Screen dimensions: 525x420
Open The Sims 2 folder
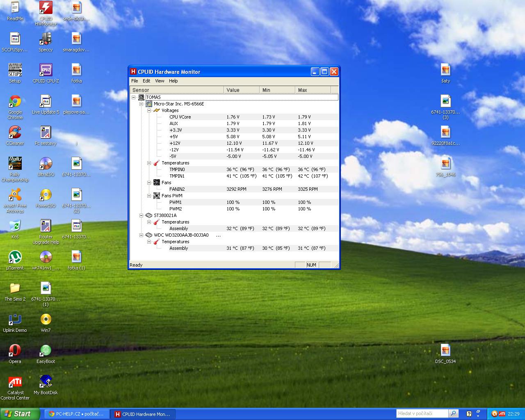tap(15, 292)
